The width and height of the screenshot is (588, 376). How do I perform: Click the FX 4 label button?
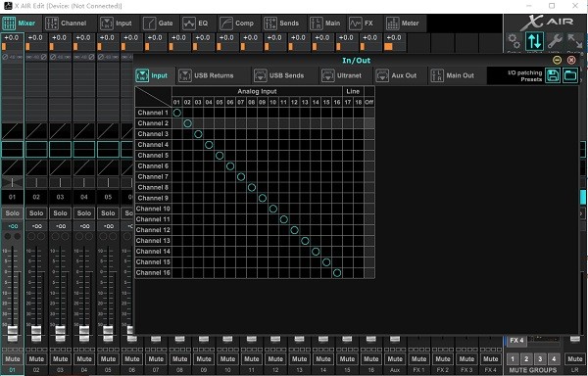tap(516, 341)
